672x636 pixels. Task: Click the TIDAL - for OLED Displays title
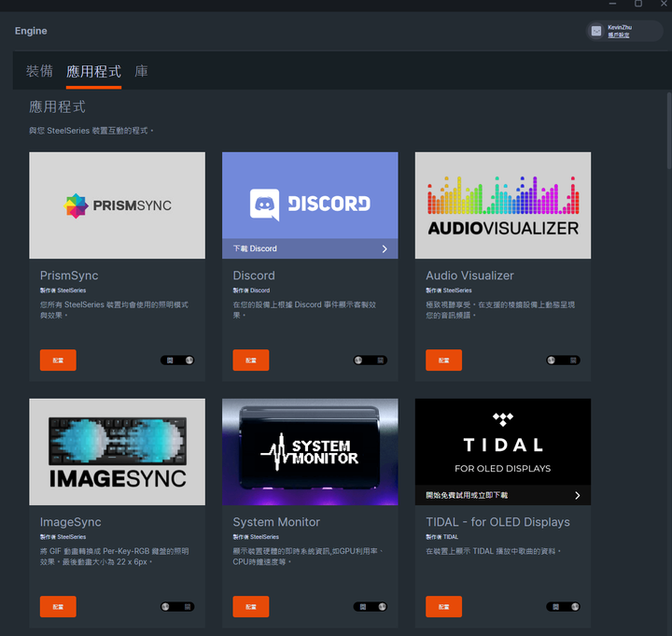[497, 522]
